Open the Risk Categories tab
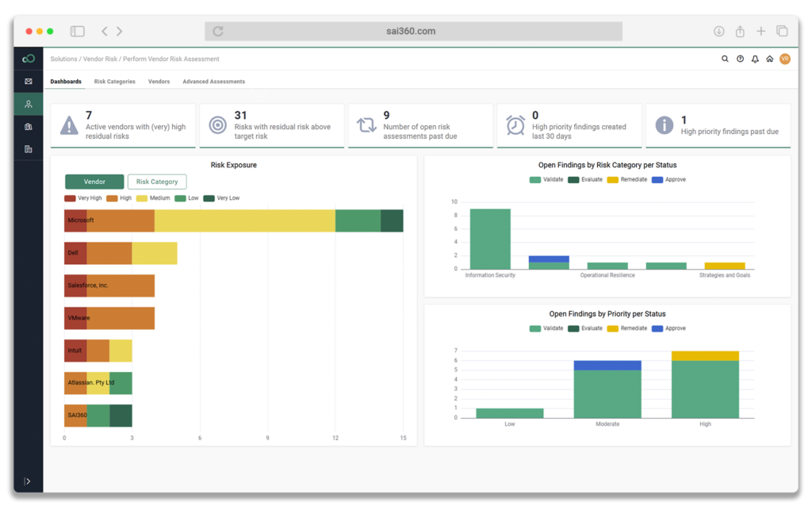The image size is (812, 521). coord(114,82)
